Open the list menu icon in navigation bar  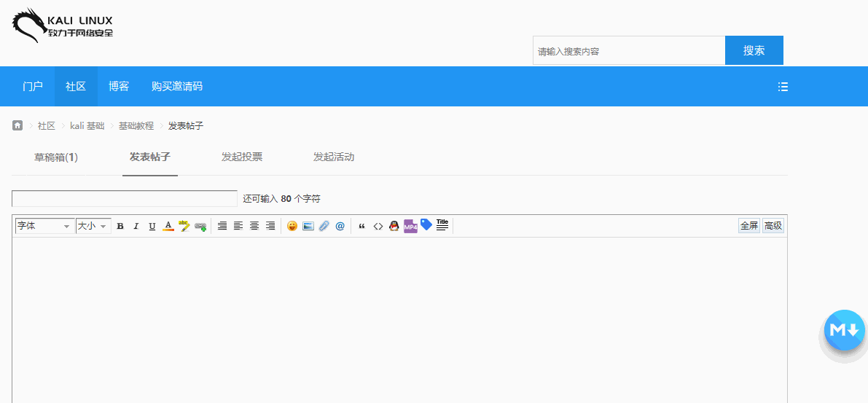(783, 87)
